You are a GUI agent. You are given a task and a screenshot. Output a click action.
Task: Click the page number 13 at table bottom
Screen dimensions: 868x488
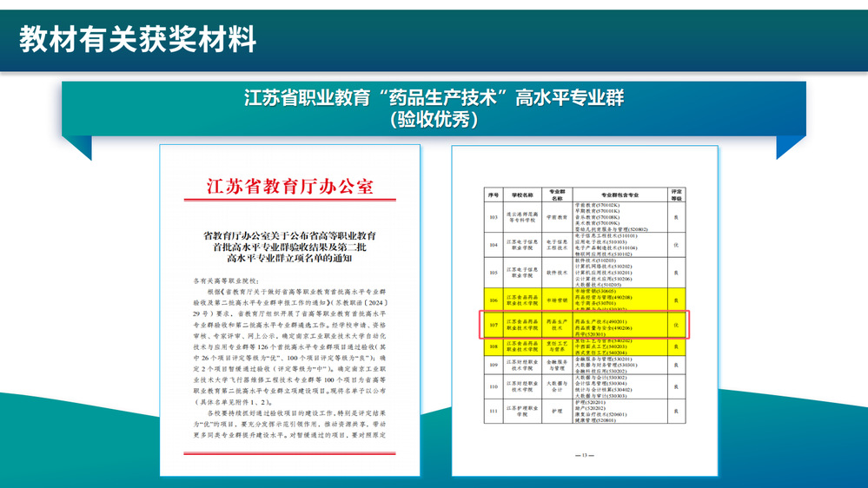585,456
